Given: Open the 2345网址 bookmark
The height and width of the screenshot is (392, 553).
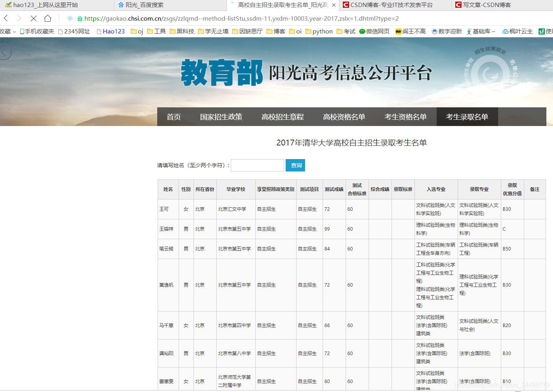Looking at the screenshot, I should [x=74, y=31].
